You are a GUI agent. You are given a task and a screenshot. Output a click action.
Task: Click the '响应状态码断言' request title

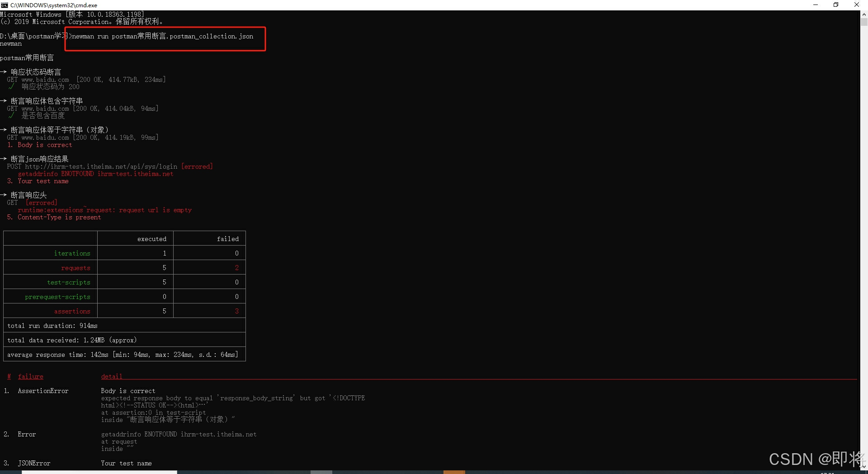pos(36,72)
